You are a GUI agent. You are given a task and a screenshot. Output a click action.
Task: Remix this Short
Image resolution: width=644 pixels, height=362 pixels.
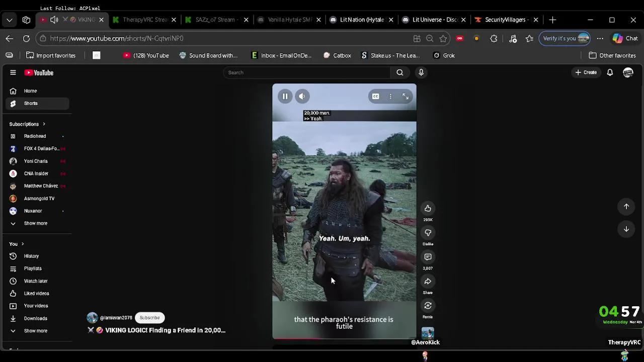428,306
